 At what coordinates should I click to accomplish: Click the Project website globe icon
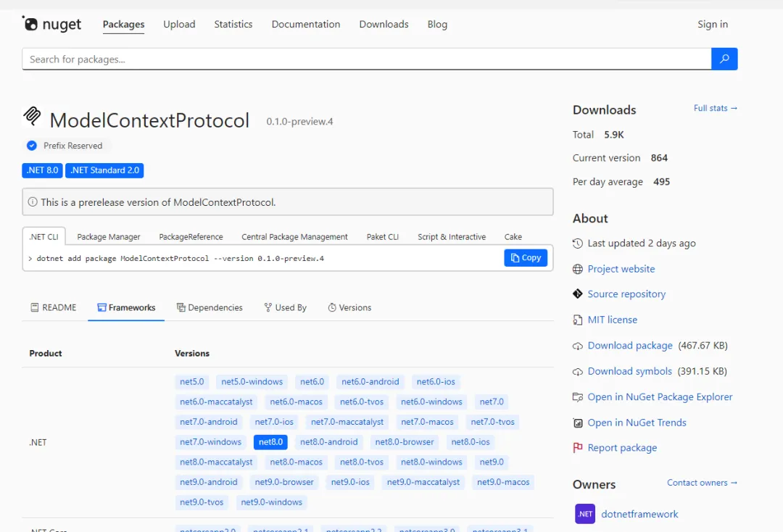578,269
